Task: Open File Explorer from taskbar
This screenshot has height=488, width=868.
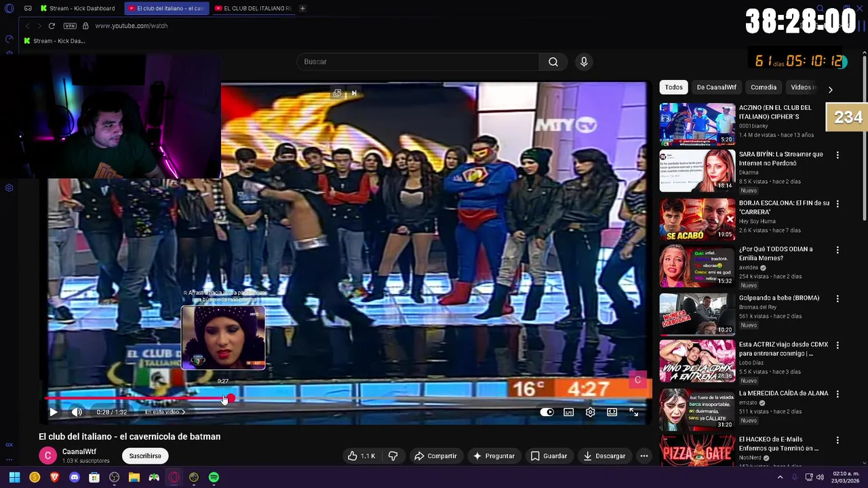Action: (134, 477)
